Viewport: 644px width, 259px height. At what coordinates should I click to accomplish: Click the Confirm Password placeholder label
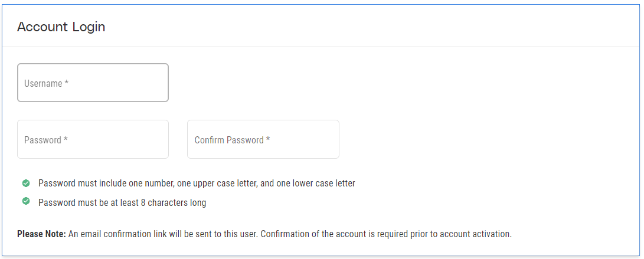tap(229, 140)
